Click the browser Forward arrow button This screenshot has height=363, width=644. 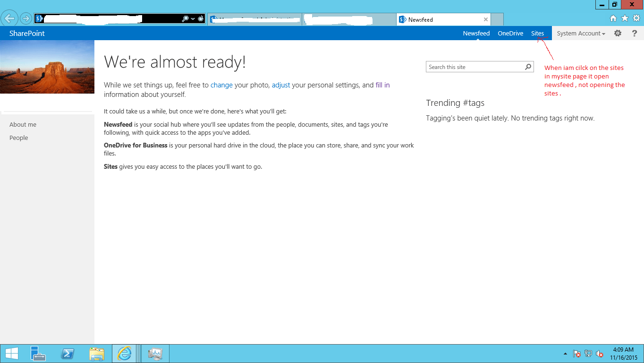25,19
